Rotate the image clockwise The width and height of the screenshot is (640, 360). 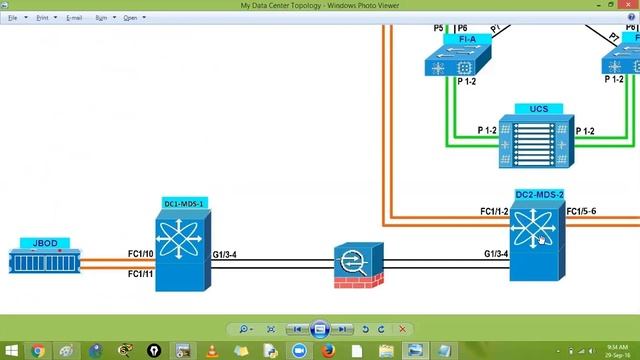coord(381,329)
